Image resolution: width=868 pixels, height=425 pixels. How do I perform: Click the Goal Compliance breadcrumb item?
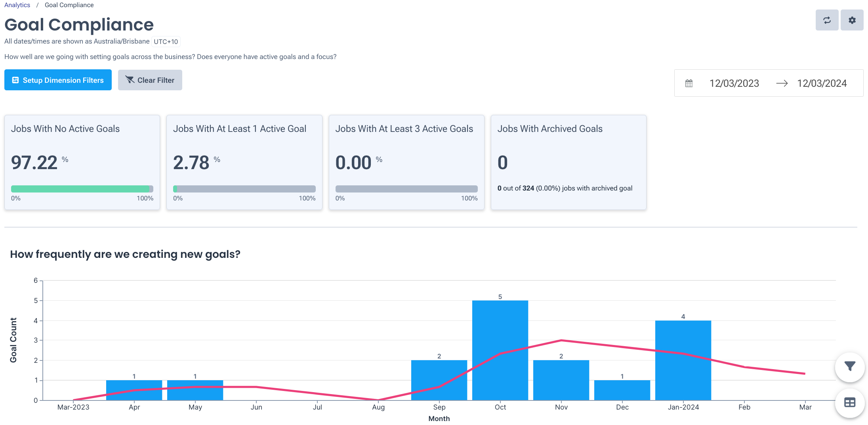click(69, 5)
